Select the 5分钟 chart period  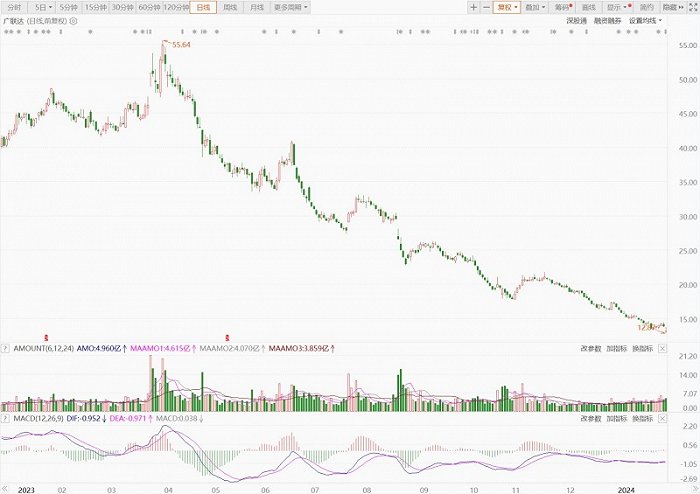pyautogui.click(x=68, y=7)
